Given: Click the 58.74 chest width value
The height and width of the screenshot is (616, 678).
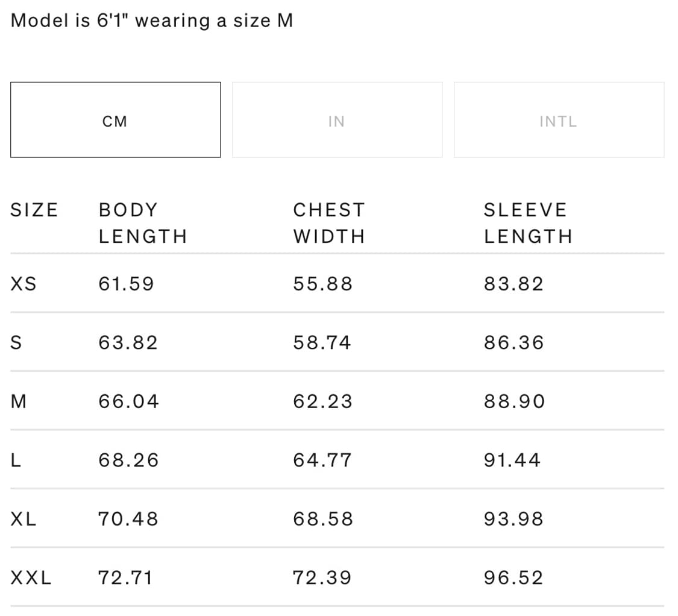Looking at the screenshot, I should tap(322, 342).
